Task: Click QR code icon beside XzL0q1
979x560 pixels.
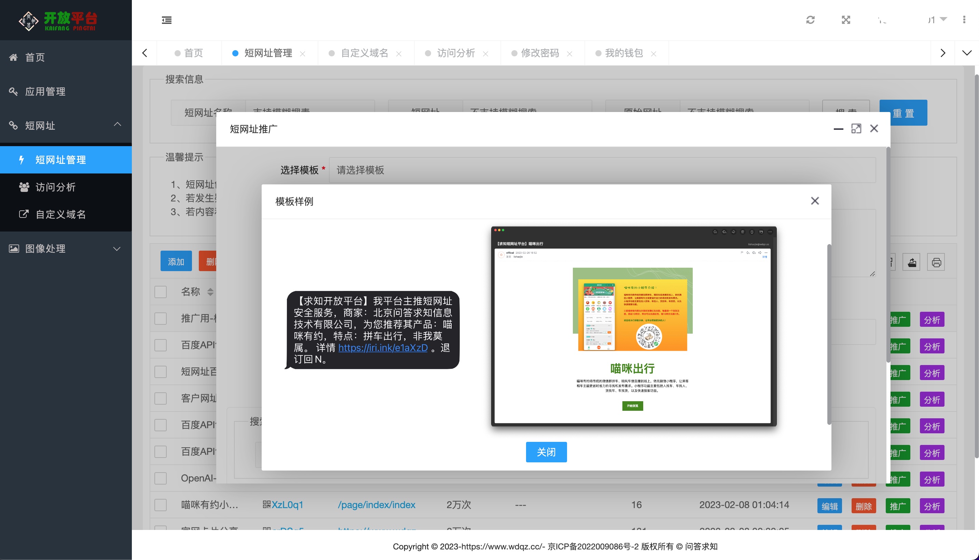Action: pos(266,505)
